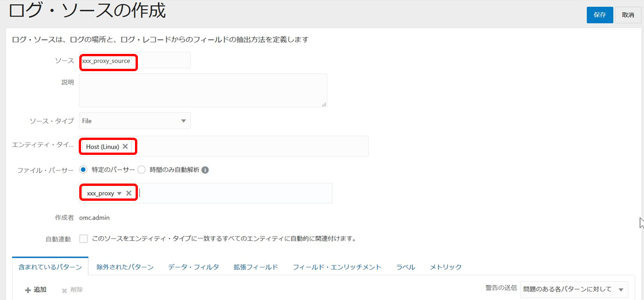The height and width of the screenshot is (300, 644).
Task: Remove the Host (Linux) entity type tag
Action: [125, 146]
